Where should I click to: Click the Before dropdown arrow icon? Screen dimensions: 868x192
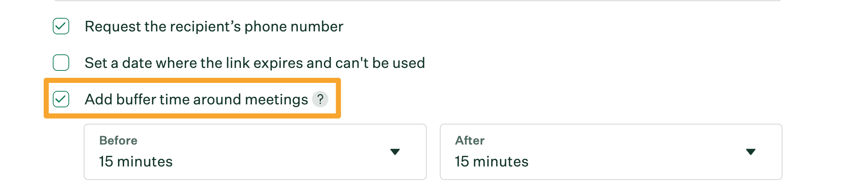pos(395,152)
